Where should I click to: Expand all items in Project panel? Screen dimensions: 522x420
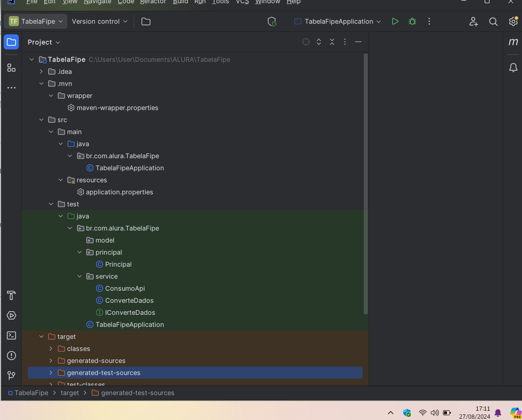pyautogui.click(x=319, y=42)
